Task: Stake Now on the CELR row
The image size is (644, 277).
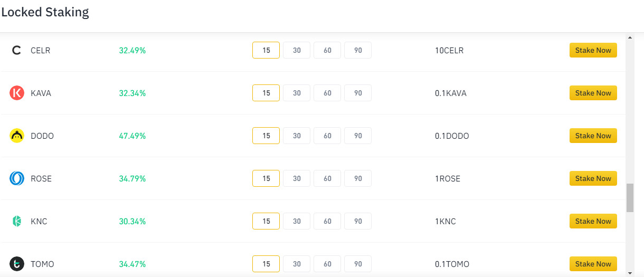Action: [593, 50]
